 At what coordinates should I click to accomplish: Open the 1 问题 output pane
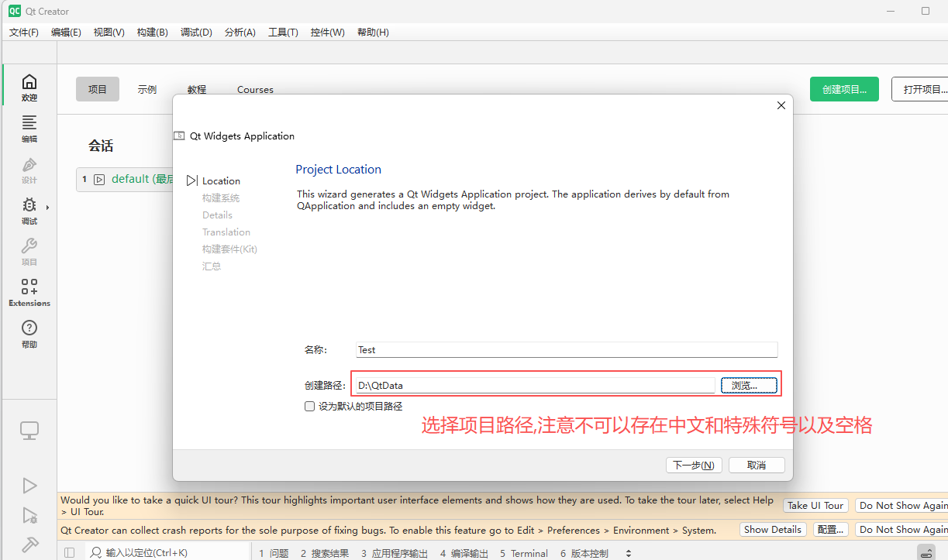pos(274,553)
